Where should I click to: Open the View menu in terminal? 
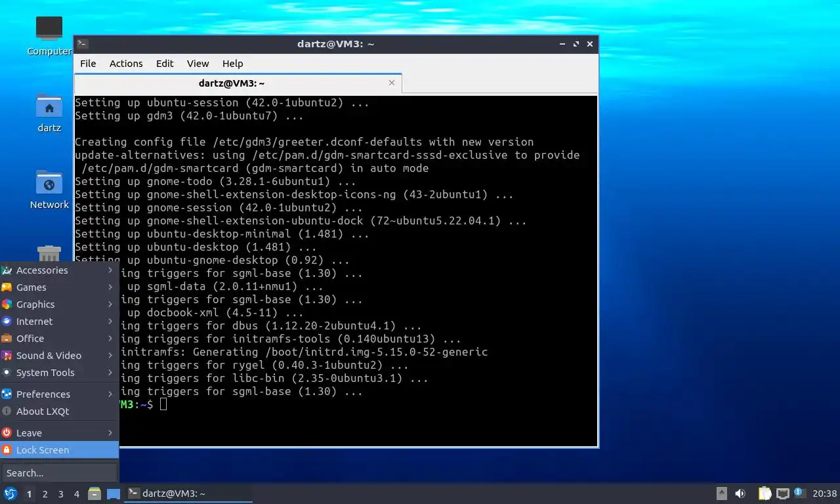click(198, 64)
